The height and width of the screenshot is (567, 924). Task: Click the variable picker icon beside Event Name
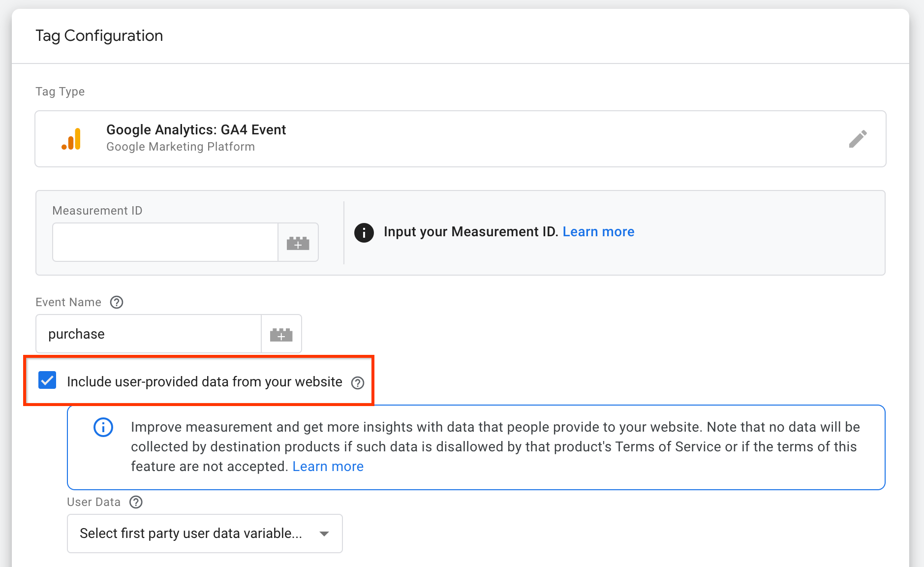(281, 334)
